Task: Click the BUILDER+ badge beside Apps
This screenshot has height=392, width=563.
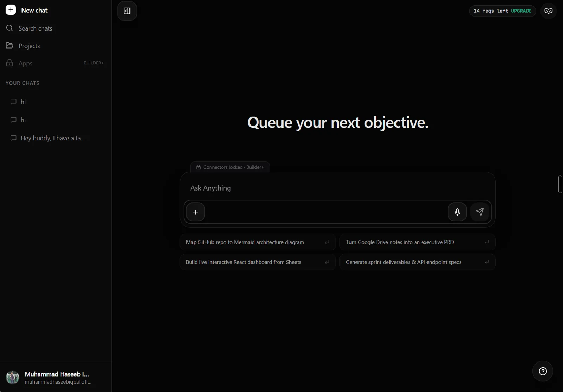Action: pos(94,63)
